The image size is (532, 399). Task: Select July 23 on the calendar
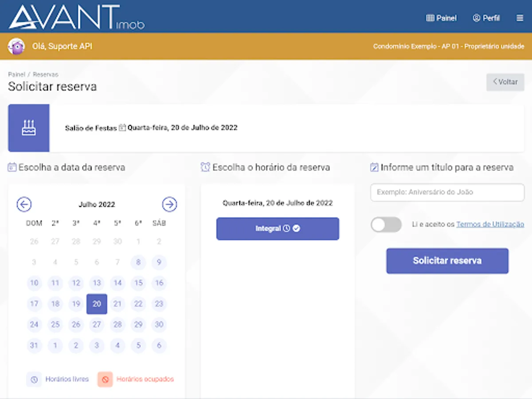(x=159, y=304)
